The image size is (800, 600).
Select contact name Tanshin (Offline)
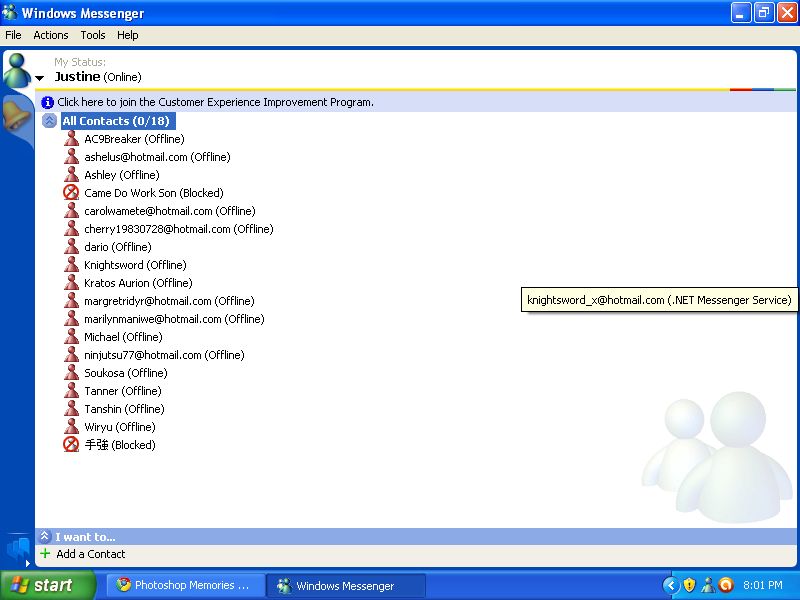coord(124,409)
